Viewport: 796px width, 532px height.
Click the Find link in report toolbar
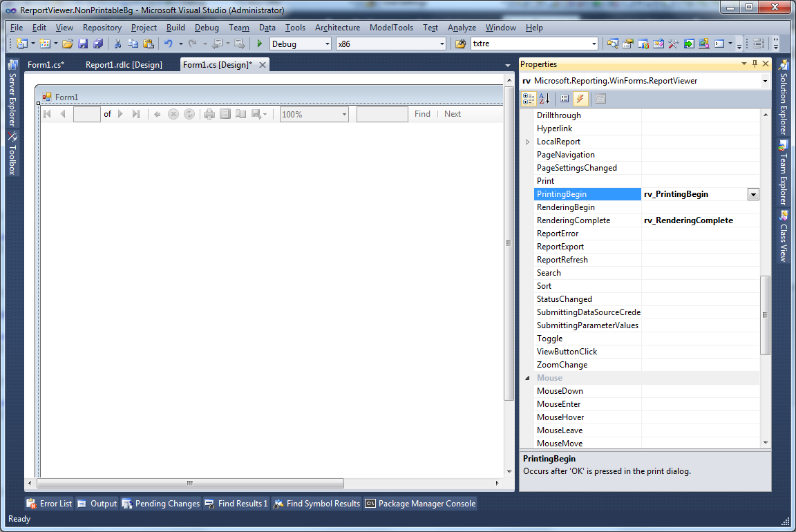[422, 114]
